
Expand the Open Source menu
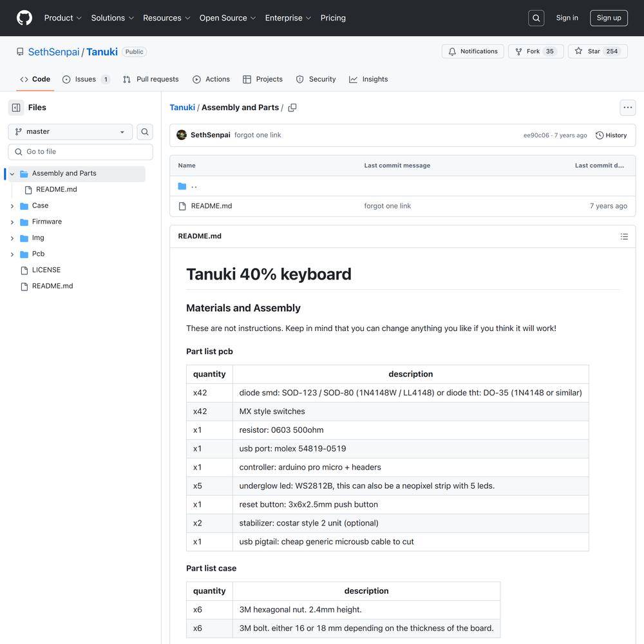(227, 18)
